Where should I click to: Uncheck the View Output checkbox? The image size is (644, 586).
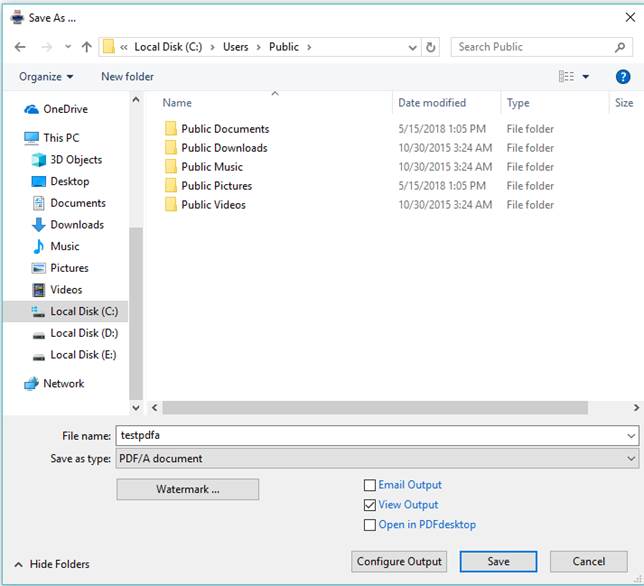coord(371,505)
